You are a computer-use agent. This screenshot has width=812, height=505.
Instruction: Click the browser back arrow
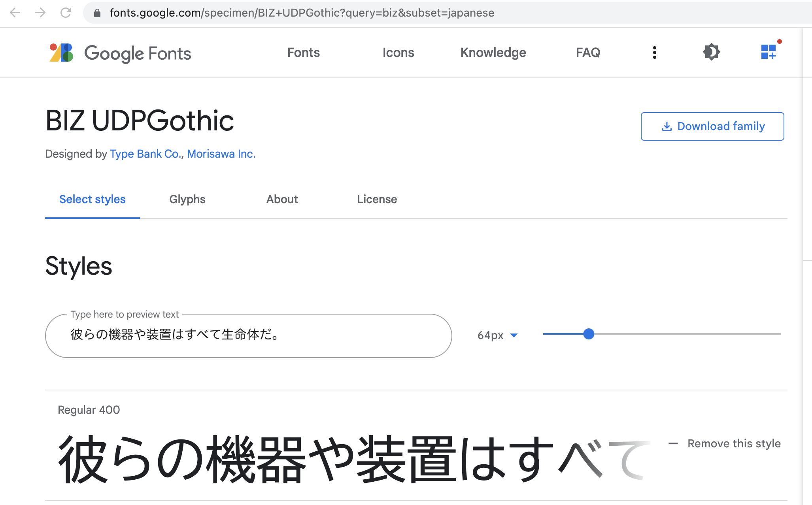point(15,13)
